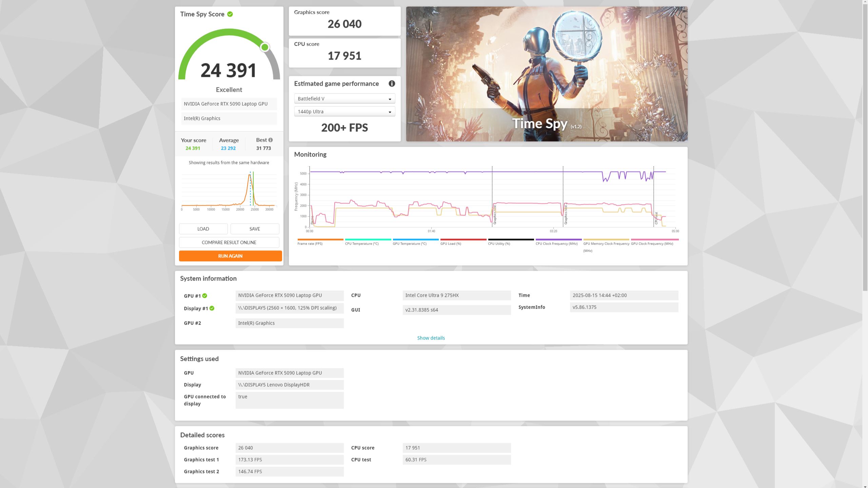The width and height of the screenshot is (868, 488).
Task: Click RTX 5090 Laptop GPU label under score gauge
Action: coord(229,104)
